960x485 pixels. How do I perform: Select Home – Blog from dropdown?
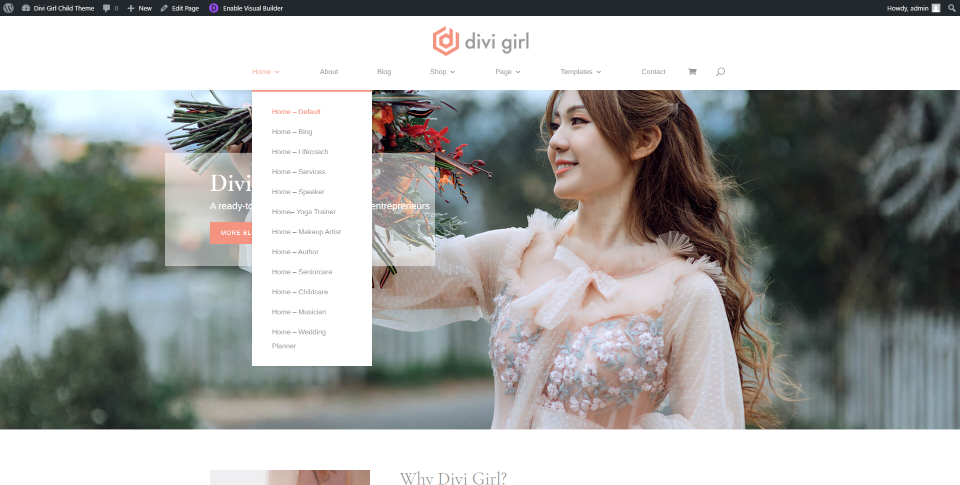point(292,132)
